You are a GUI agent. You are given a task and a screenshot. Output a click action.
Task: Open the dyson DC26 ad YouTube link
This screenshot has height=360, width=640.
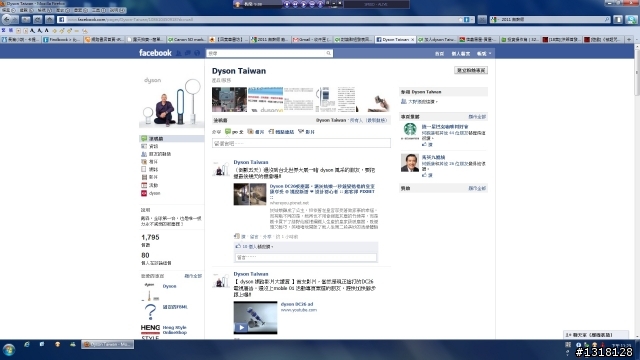click(297, 304)
